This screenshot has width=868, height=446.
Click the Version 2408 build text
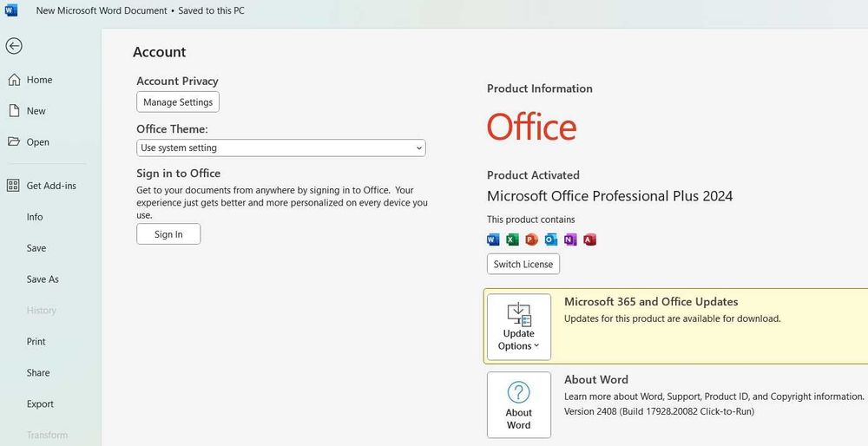pos(659,411)
